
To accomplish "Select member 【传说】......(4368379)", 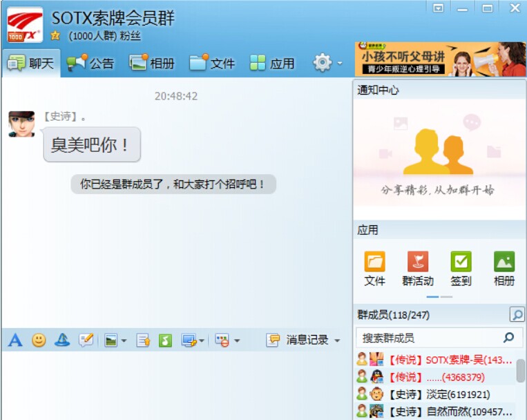I will (436, 377).
